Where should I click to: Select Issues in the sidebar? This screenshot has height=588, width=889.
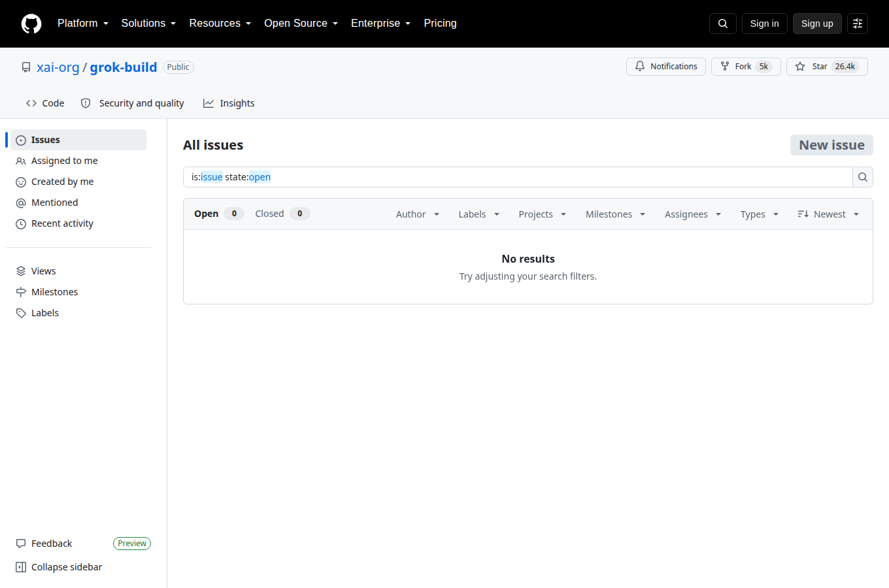pyautogui.click(x=78, y=140)
